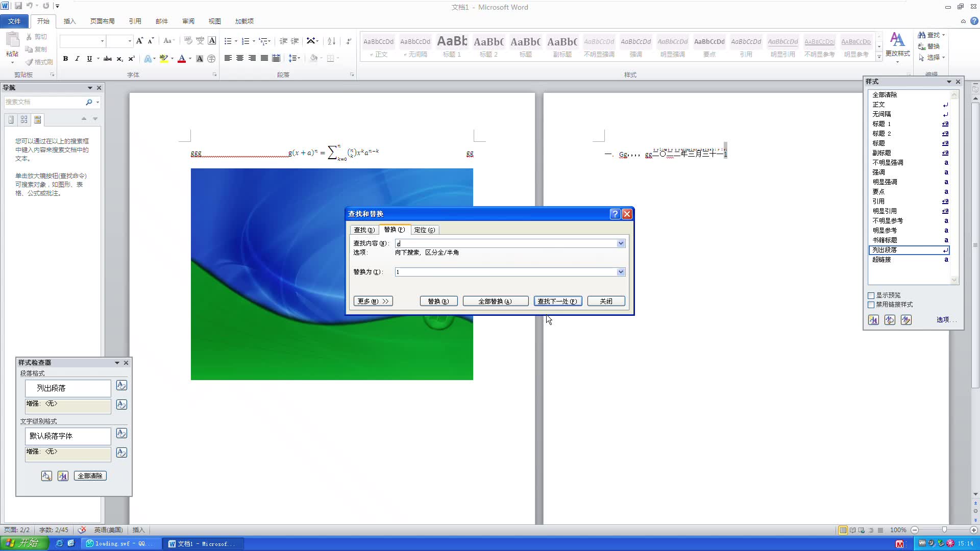Click 全部清除 in the style inspector
Viewport: 980px width, 551px height.
tap(90, 476)
